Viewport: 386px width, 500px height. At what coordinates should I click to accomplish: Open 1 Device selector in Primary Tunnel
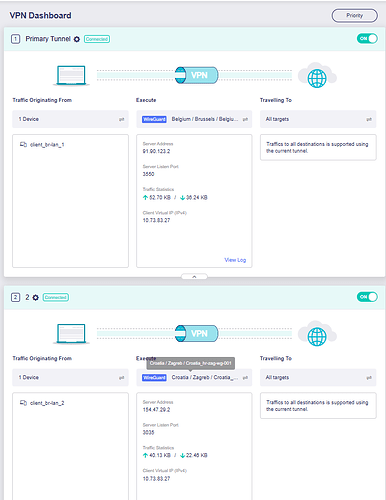tap(70, 119)
